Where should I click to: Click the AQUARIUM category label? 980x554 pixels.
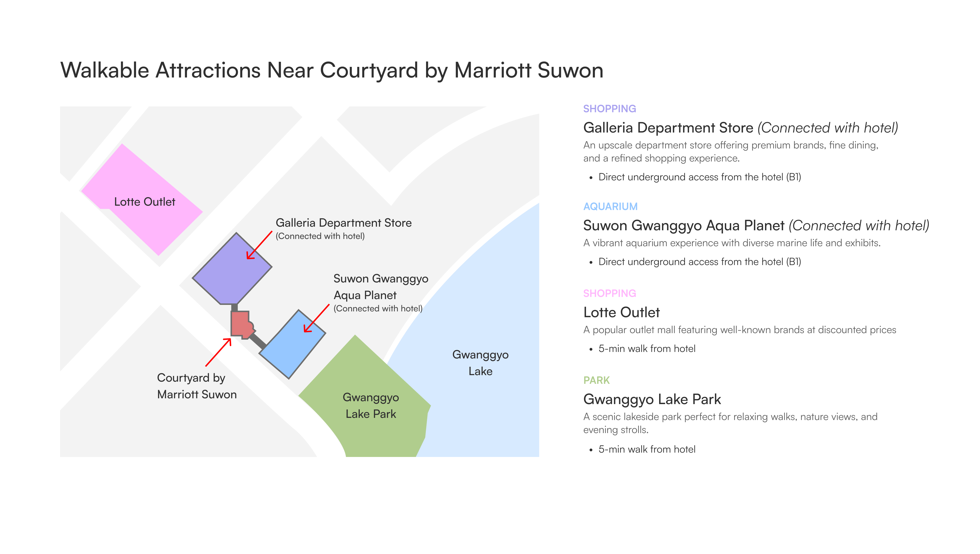tap(610, 206)
